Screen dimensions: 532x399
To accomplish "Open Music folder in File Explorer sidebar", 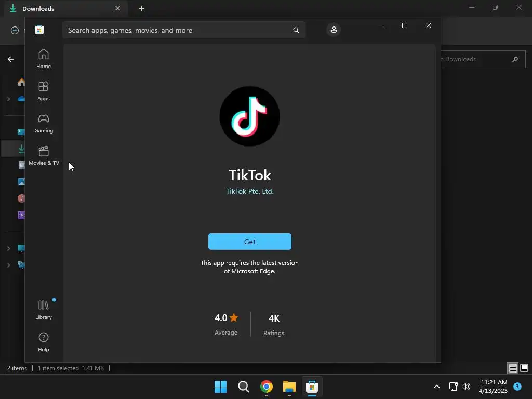I will [x=21, y=198].
